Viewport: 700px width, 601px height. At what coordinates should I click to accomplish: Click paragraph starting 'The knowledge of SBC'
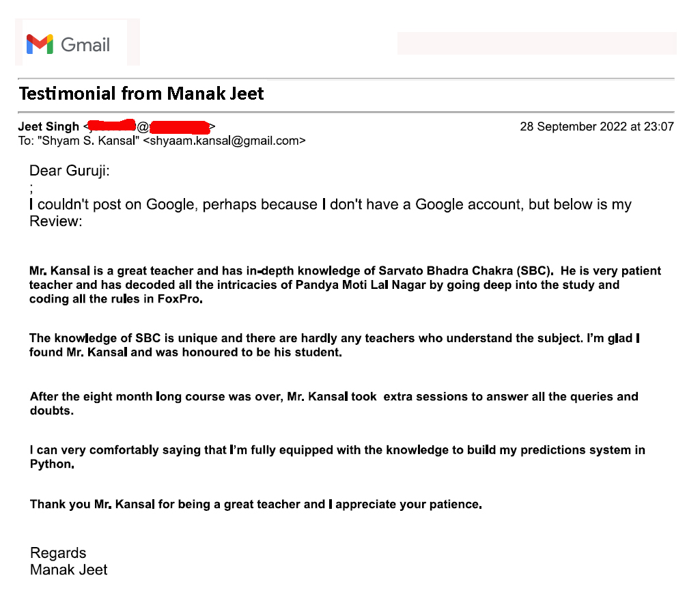click(335, 345)
